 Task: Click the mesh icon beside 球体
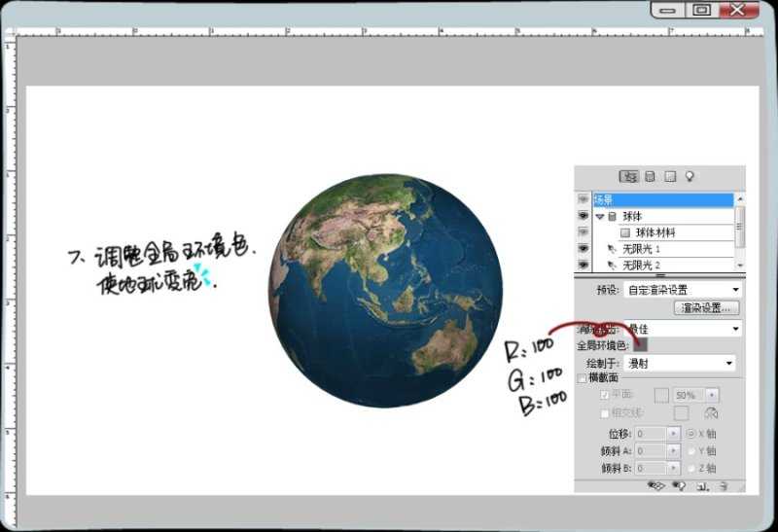[613, 216]
